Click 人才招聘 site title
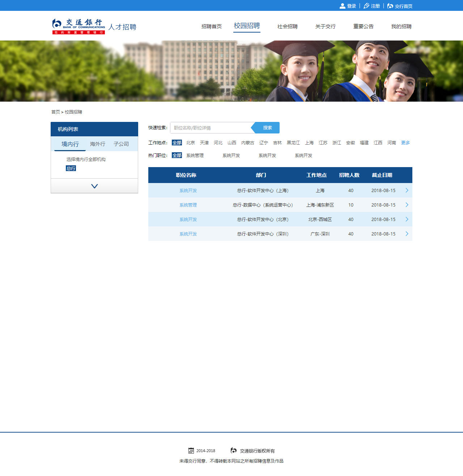Viewport: 463px width, 476px height. [x=122, y=27]
